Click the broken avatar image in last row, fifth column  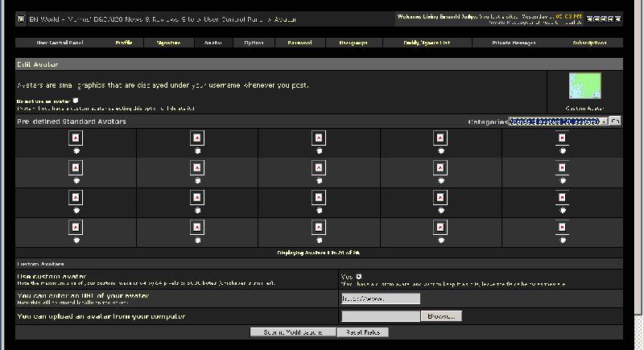(562, 228)
